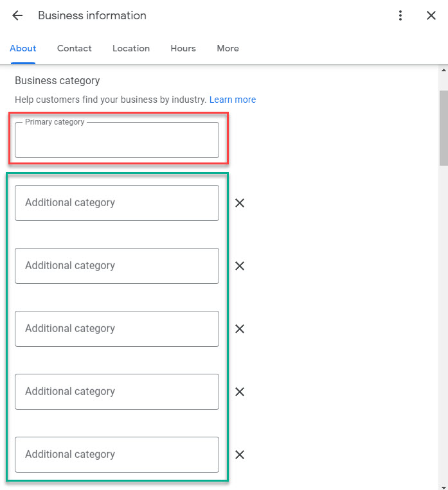Click the Business category heading
Screen dimensions: 448x490
57,81
